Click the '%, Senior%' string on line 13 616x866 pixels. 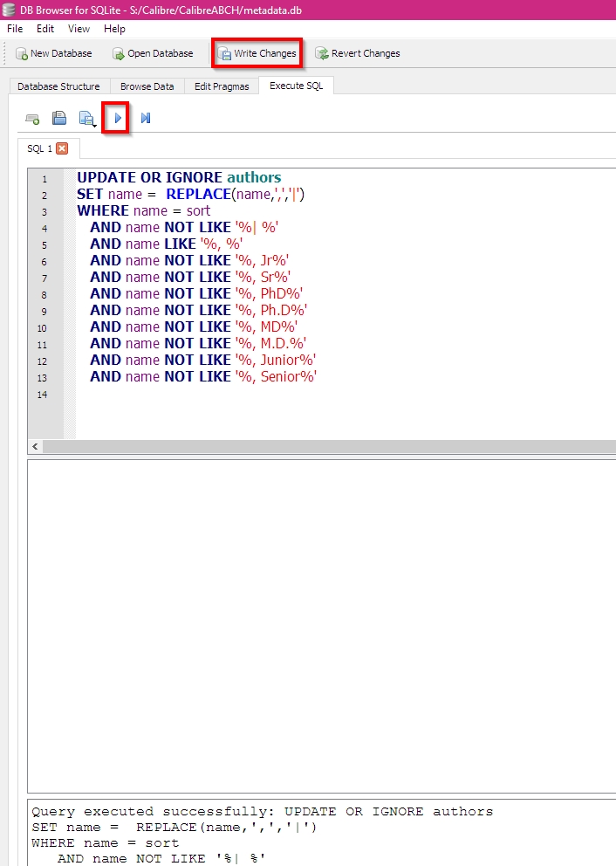(x=276, y=376)
